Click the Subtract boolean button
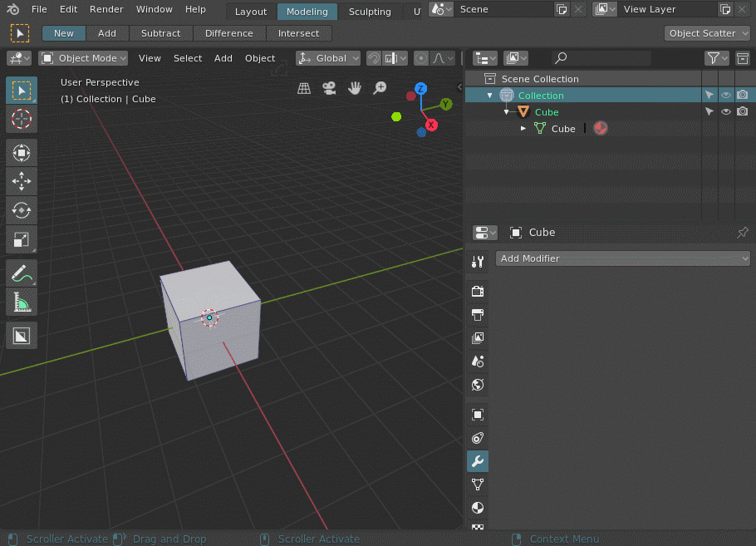This screenshot has width=756, height=546. (161, 33)
